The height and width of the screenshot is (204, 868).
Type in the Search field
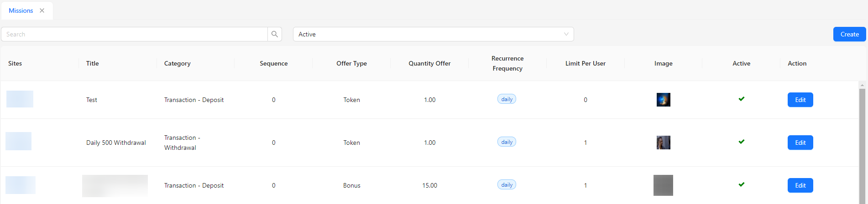135,34
